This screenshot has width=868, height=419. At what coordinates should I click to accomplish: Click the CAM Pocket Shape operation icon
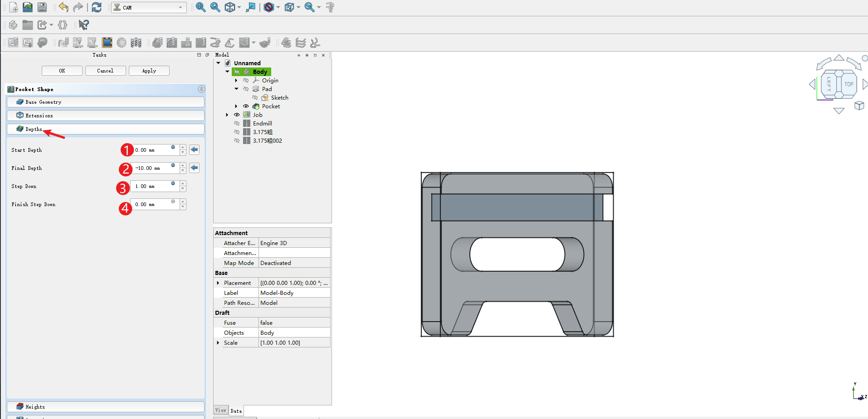pos(172,43)
